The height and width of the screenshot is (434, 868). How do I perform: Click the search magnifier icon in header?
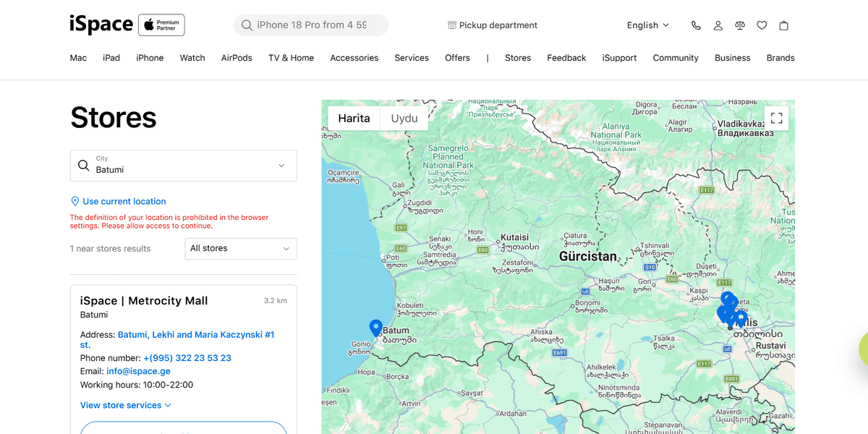pos(247,25)
